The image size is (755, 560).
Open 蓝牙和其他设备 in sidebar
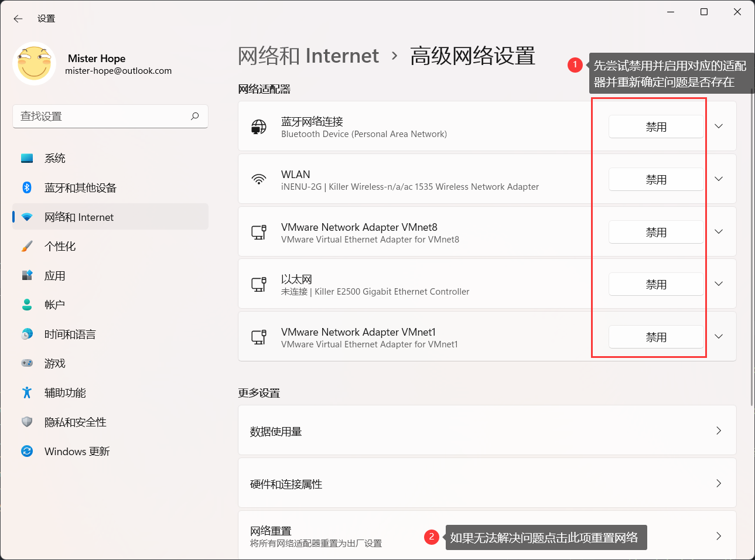(x=110, y=187)
